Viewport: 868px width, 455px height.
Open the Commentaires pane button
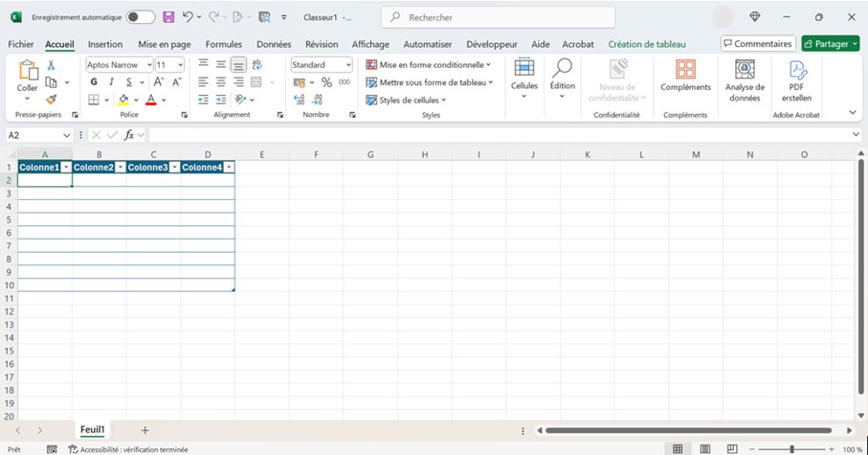[x=757, y=44]
